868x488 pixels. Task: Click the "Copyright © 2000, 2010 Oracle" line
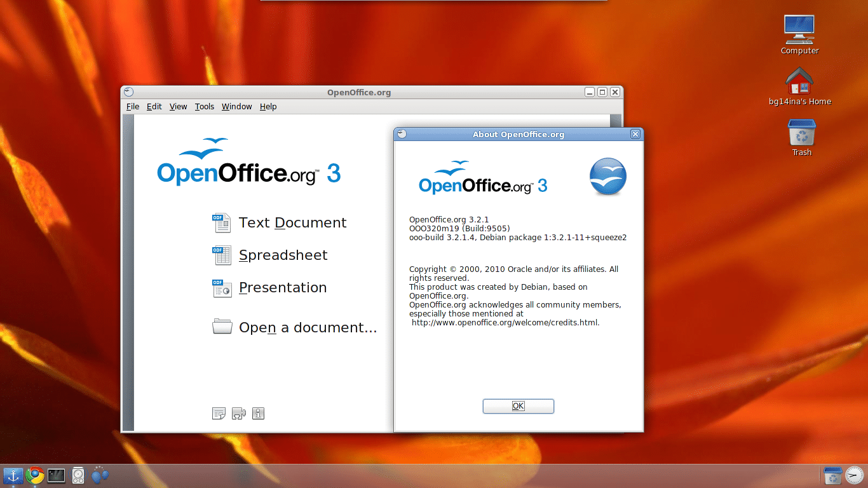pos(513,269)
